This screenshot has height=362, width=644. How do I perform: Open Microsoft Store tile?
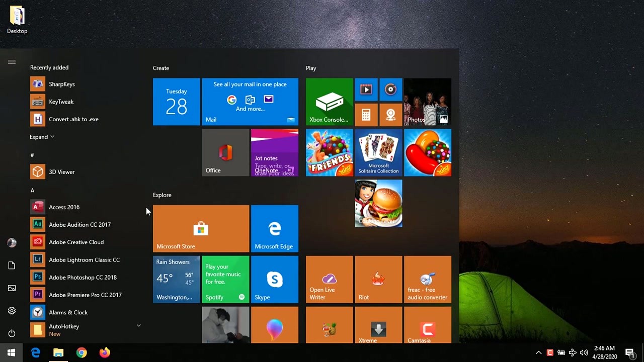pos(201,229)
